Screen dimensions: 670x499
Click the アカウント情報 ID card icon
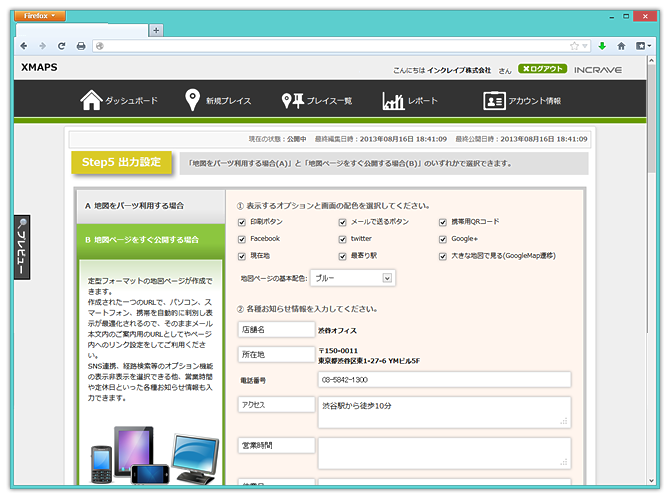coord(494,100)
